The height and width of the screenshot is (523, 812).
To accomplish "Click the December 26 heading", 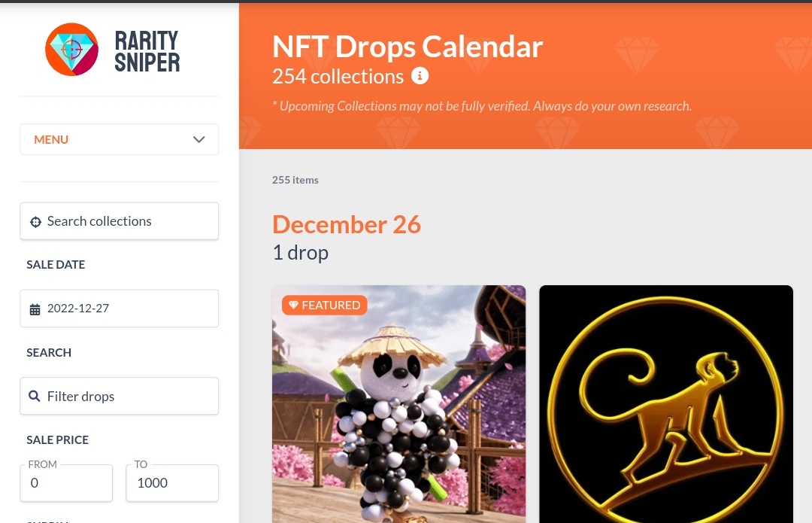I will coord(347,223).
